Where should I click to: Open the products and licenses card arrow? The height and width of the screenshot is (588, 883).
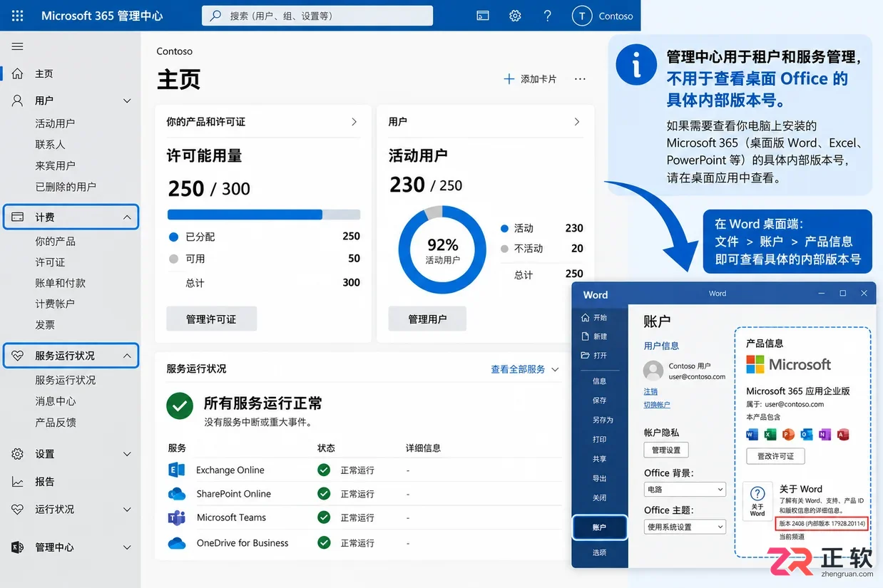354,122
